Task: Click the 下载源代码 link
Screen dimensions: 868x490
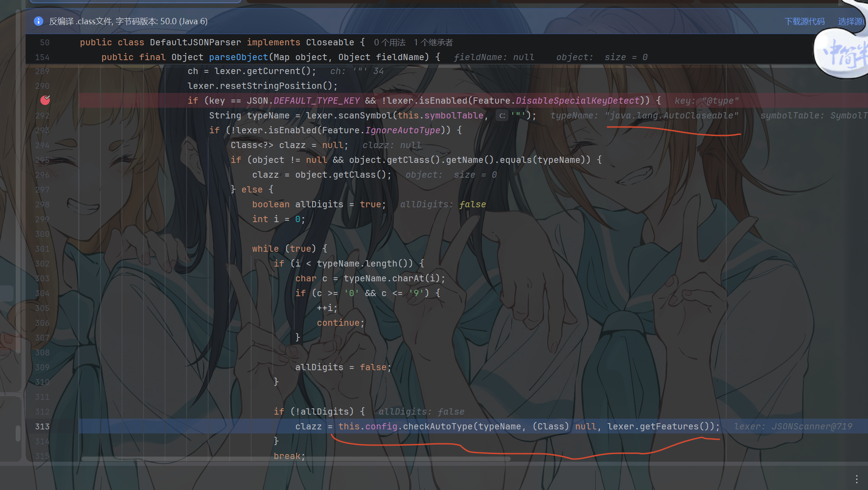Action: click(x=804, y=21)
